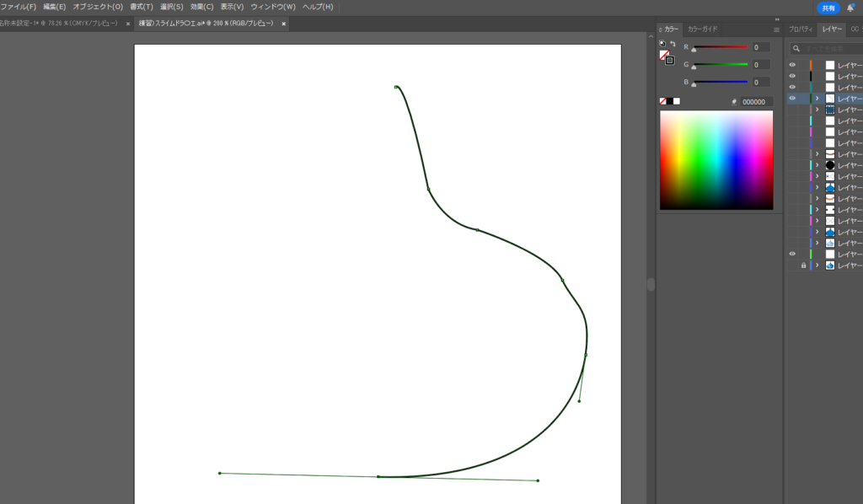Switch to the カラーガイド tab
The image size is (863, 504).
pos(702,29)
